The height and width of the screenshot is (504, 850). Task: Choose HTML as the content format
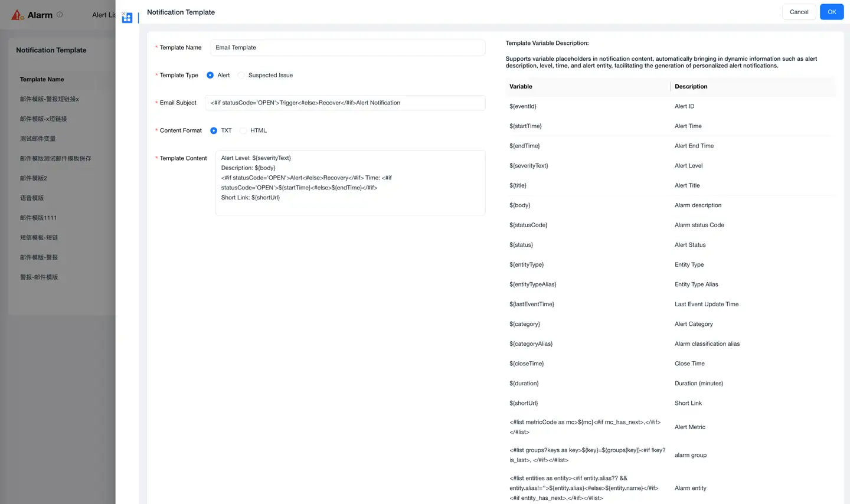[243, 130]
